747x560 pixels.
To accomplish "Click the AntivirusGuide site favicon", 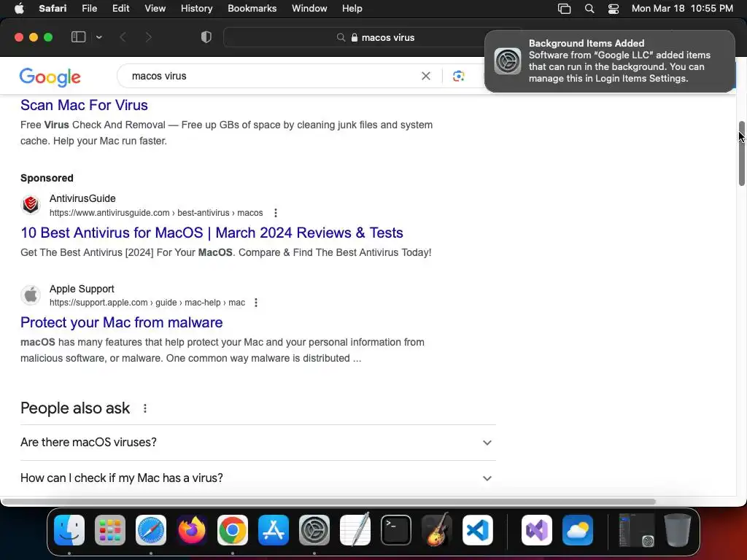I will coord(31,205).
